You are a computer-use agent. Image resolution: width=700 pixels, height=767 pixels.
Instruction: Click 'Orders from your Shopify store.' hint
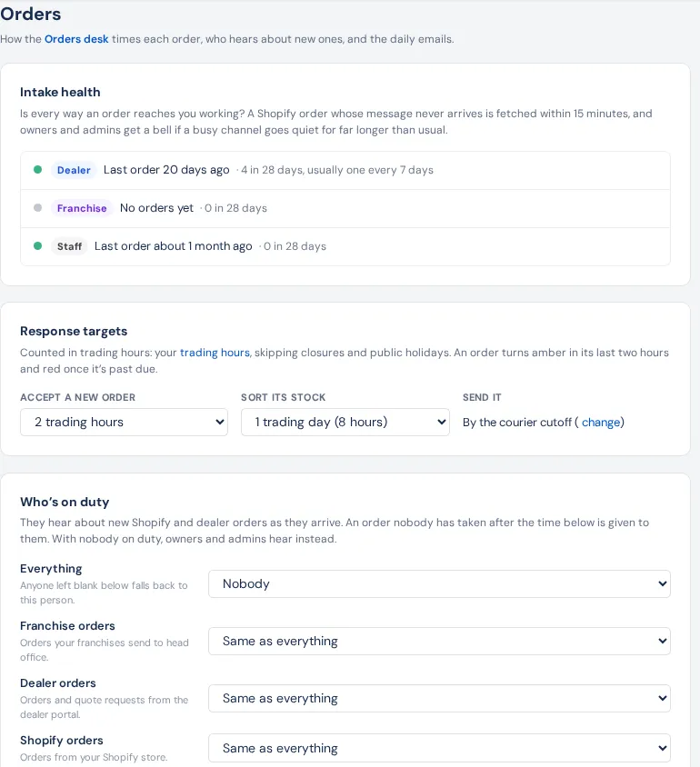(94, 757)
